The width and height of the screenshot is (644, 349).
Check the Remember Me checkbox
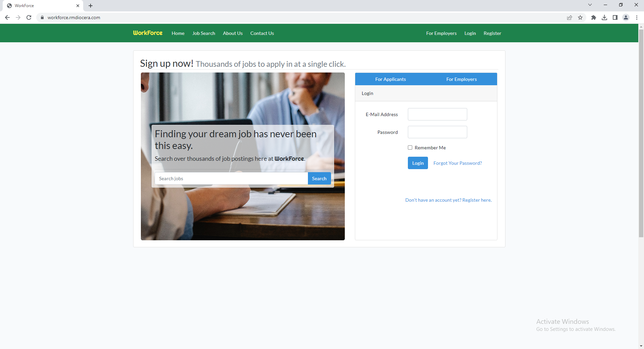[410, 148]
